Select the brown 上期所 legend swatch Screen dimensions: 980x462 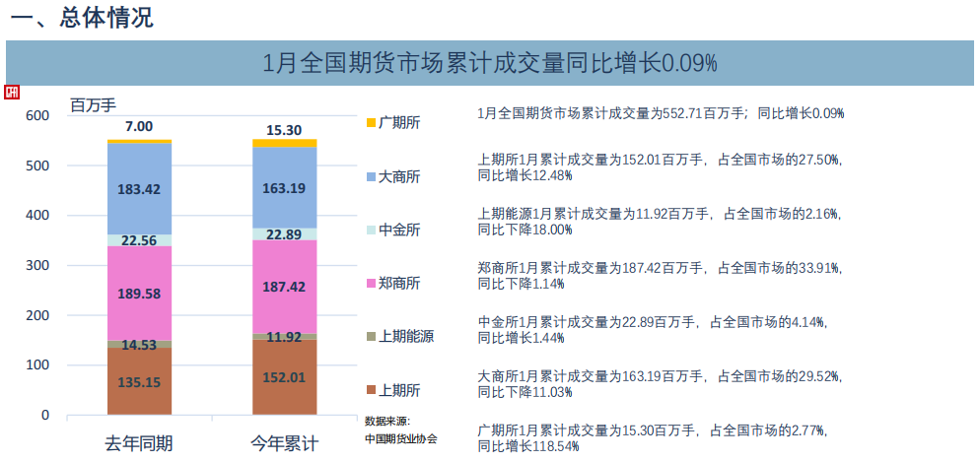pyautogui.click(x=371, y=391)
